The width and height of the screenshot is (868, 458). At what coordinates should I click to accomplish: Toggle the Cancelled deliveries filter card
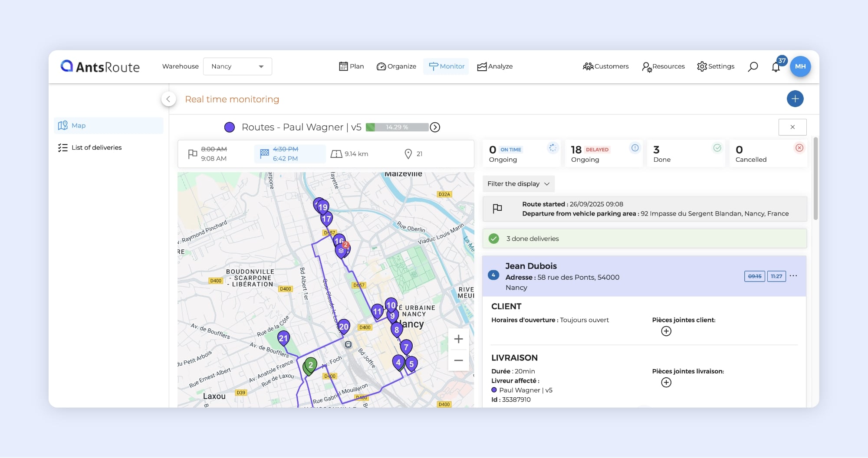(x=768, y=154)
